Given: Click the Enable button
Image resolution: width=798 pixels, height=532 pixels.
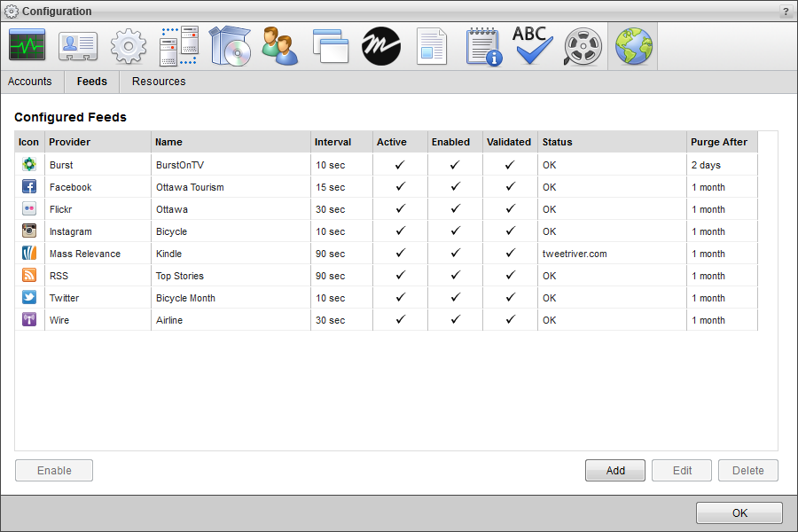Looking at the screenshot, I should pyautogui.click(x=53, y=470).
